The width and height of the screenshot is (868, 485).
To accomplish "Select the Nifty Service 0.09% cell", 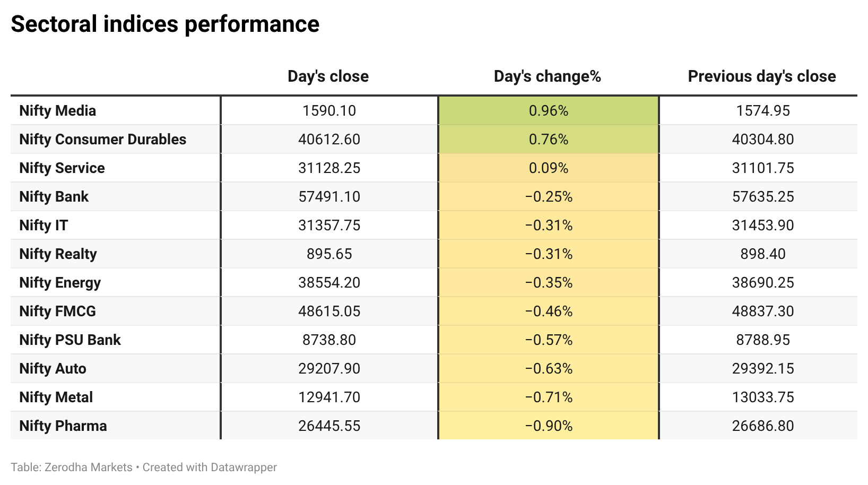I will click(549, 168).
